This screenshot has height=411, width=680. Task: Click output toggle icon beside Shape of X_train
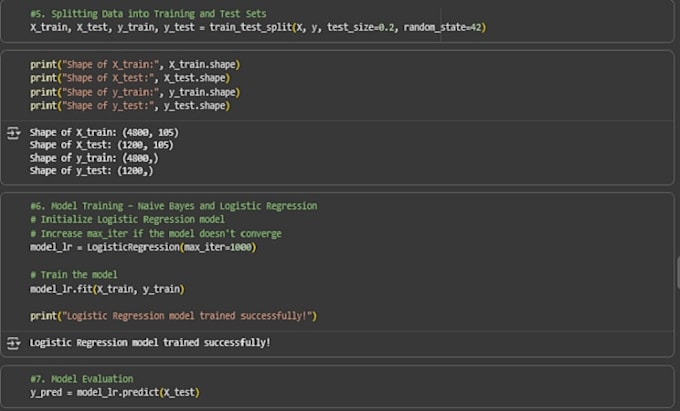(x=13, y=133)
